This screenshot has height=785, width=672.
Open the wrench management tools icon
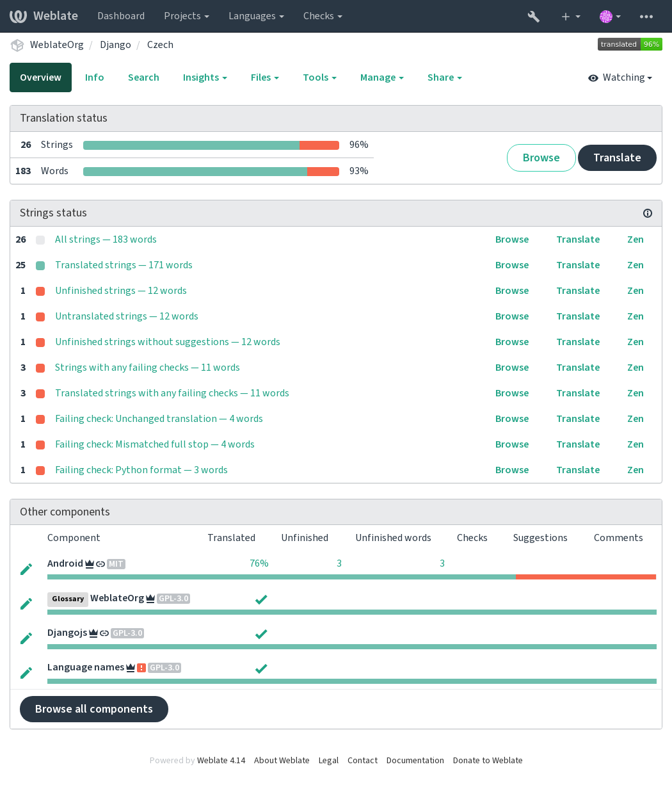(x=534, y=16)
